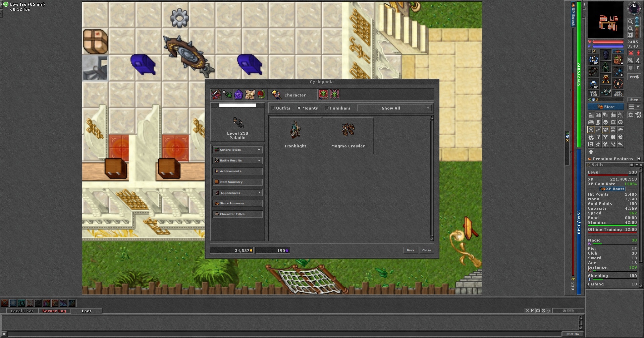Toggle the stand/chase red figure mode
The width and height of the screenshot is (644, 338).
coord(638,53)
